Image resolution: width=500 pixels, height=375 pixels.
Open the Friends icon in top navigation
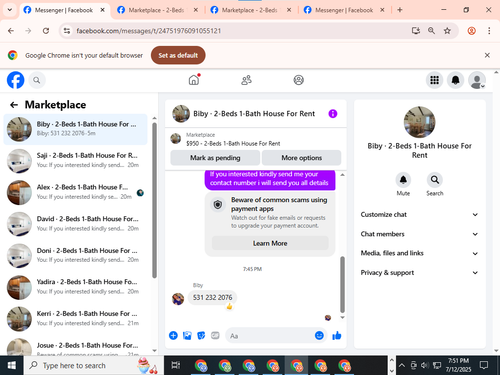point(246,80)
